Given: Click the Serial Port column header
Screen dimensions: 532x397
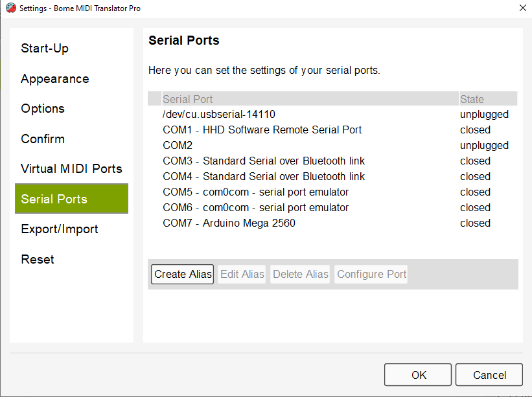Looking at the screenshot, I should point(310,99).
